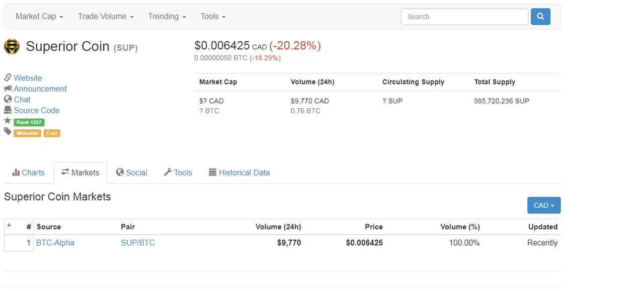Click the 0.76 BTC volume value
The height and width of the screenshot is (291, 644).
point(305,111)
